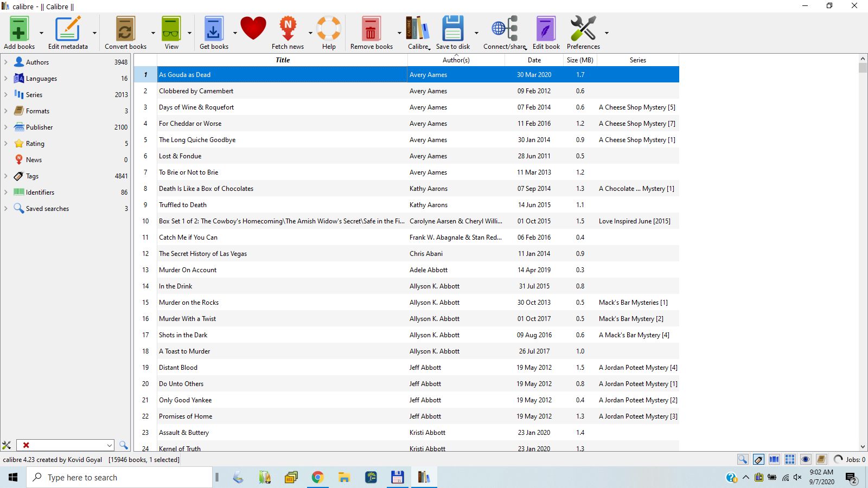Image resolution: width=868 pixels, height=488 pixels.
Task: Open the Fetch news dropdown arrow
Action: coord(310,33)
